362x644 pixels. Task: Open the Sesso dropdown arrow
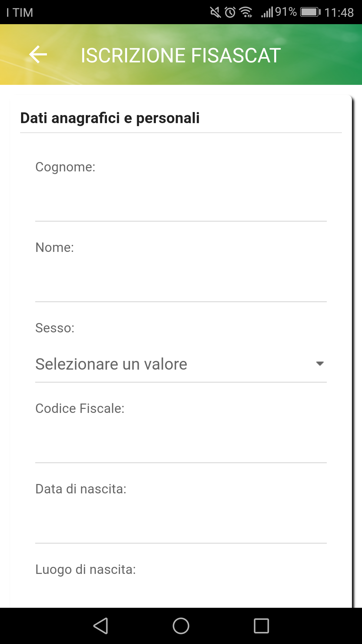[320, 364]
